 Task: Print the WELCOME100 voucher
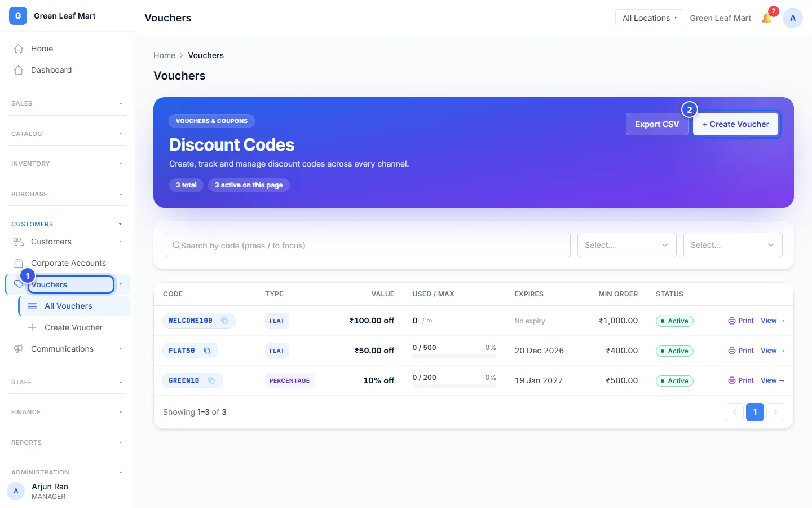pyautogui.click(x=741, y=321)
